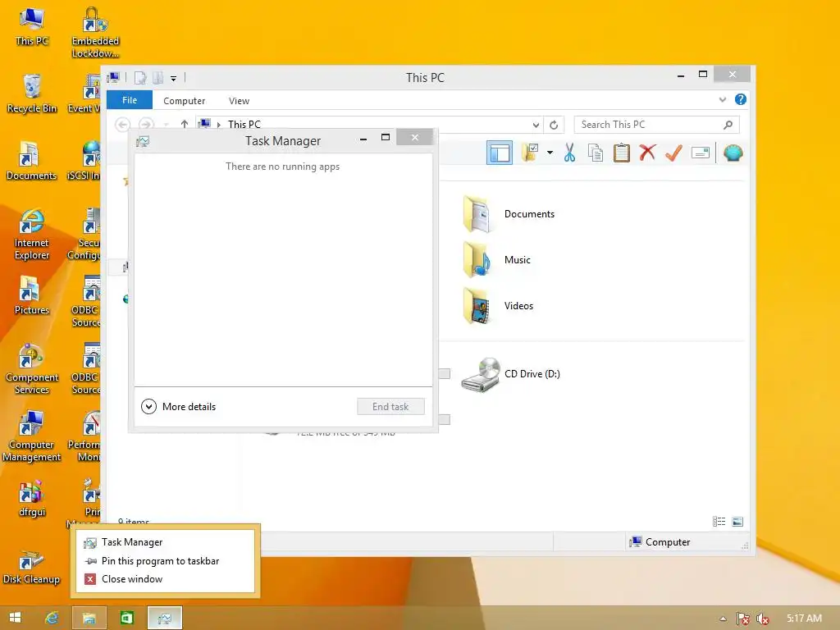Maximize the Task Manager window
840x630 pixels.
pyautogui.click(x=386, y=138)
